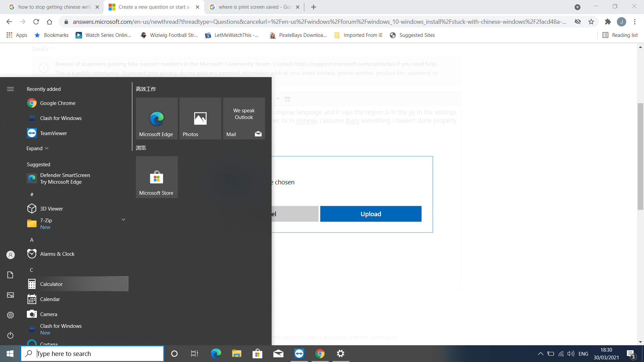This screenshot has width=644, height=362.
Task: Click the Windows Start button
Action: pos(10,354)
